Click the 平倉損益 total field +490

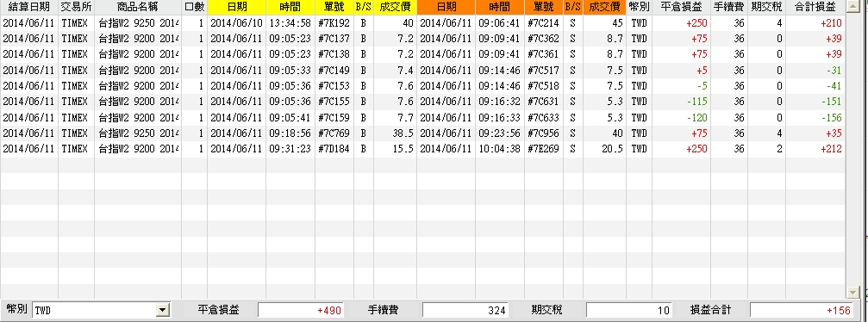[x=301, y=311]
